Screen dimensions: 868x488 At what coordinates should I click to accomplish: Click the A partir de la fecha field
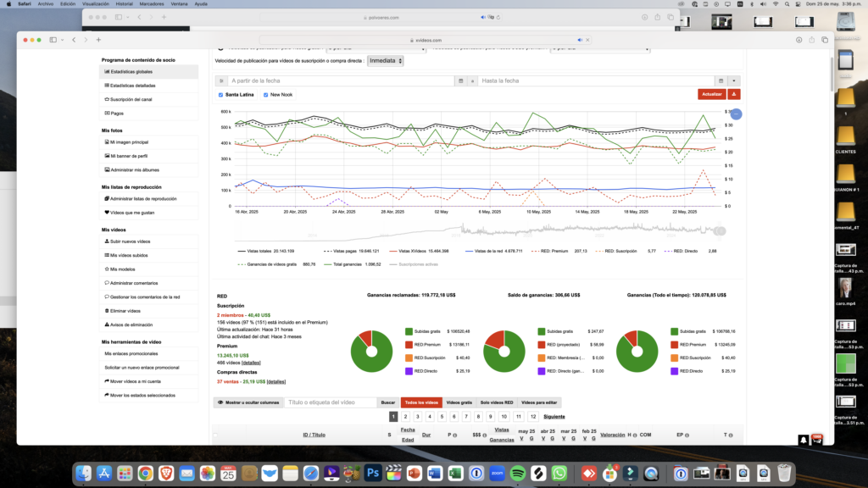pyautogui.click(x=341, y=80)
